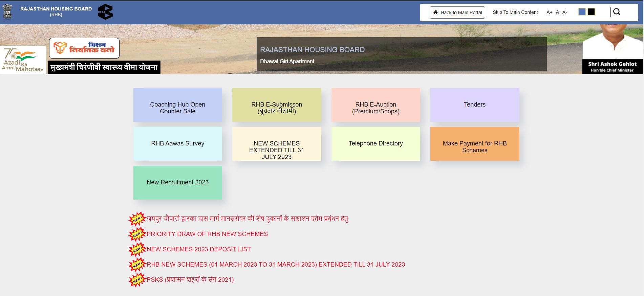The width and height of the screenshot is (644, 296).
Task: Click the Mission Niryatak Bano banner
Action: coord(84,48)
